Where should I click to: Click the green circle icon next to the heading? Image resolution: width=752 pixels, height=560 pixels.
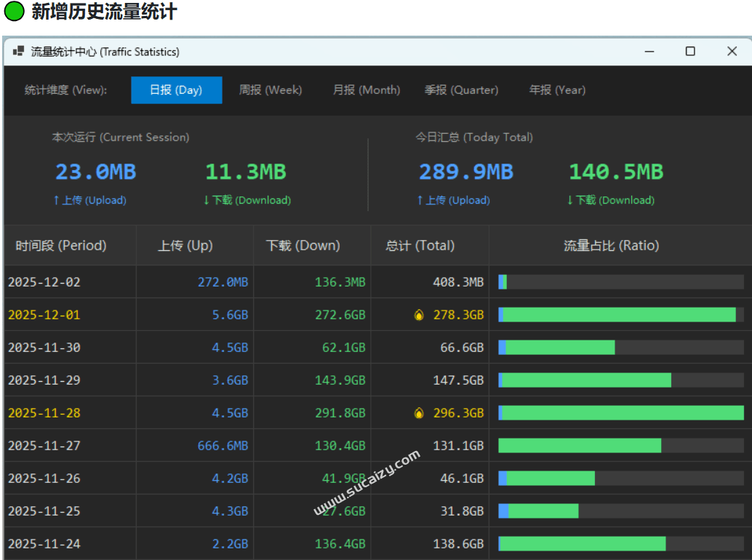coord(14,12)
